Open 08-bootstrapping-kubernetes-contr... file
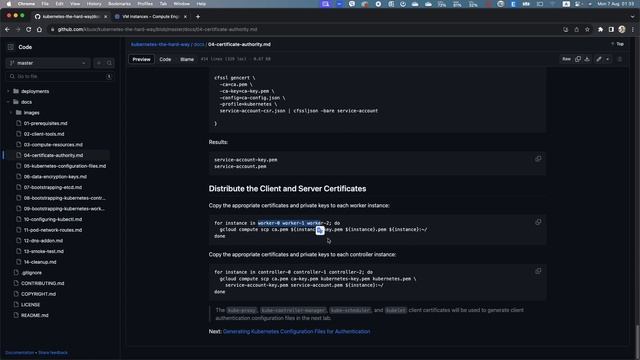This screenshot has height=360, width=640. point(64,198)
